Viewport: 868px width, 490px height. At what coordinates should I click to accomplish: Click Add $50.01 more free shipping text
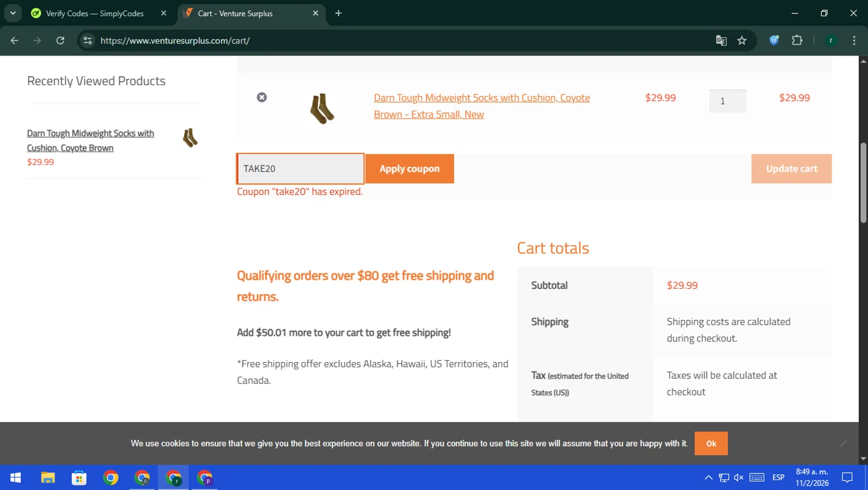point(344,333)
